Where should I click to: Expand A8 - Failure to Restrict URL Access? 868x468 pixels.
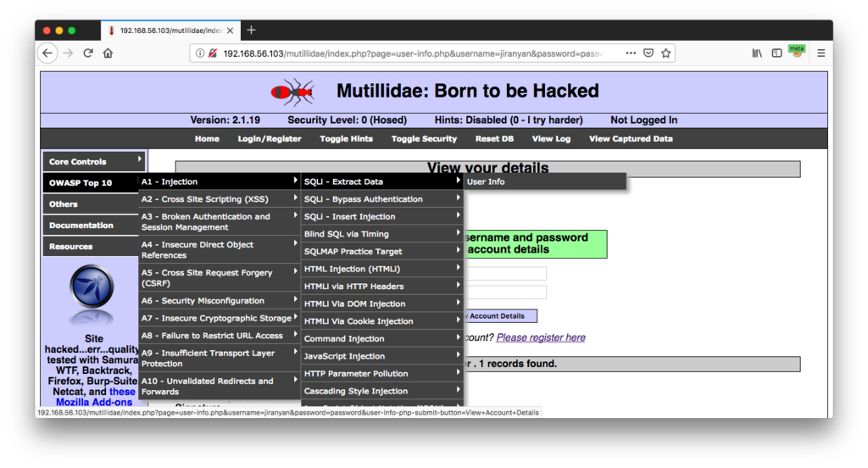click(220, 336)
